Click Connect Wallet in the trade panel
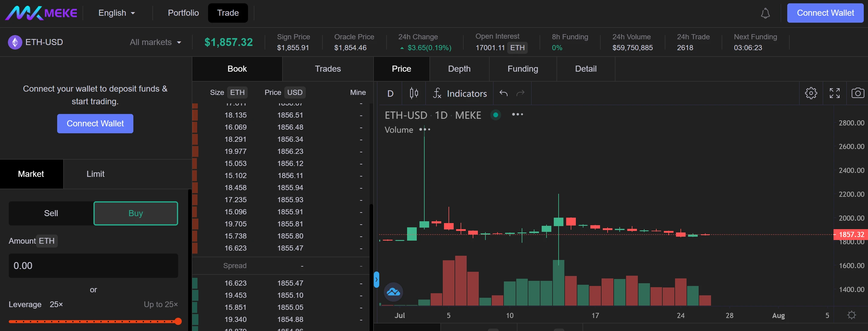This screenshot has width=868, height=331. 95,124
